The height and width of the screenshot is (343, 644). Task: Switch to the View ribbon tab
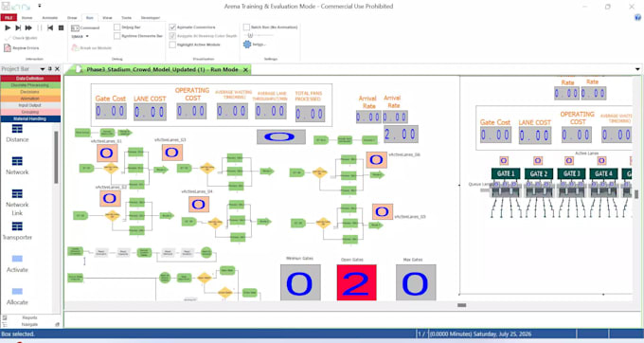click(x=107, y=18)
